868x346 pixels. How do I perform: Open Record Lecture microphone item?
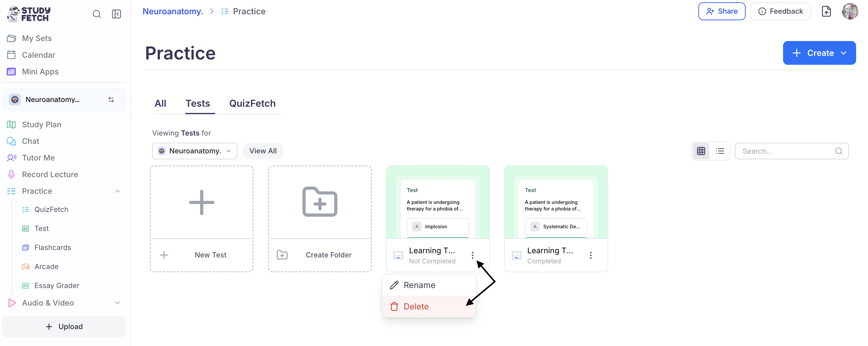(50, 174)
